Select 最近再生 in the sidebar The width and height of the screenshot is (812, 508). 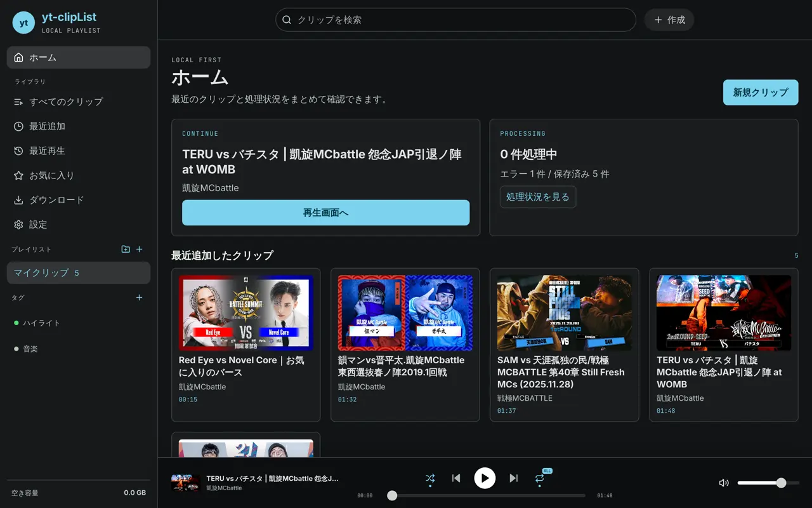(79, 151)
